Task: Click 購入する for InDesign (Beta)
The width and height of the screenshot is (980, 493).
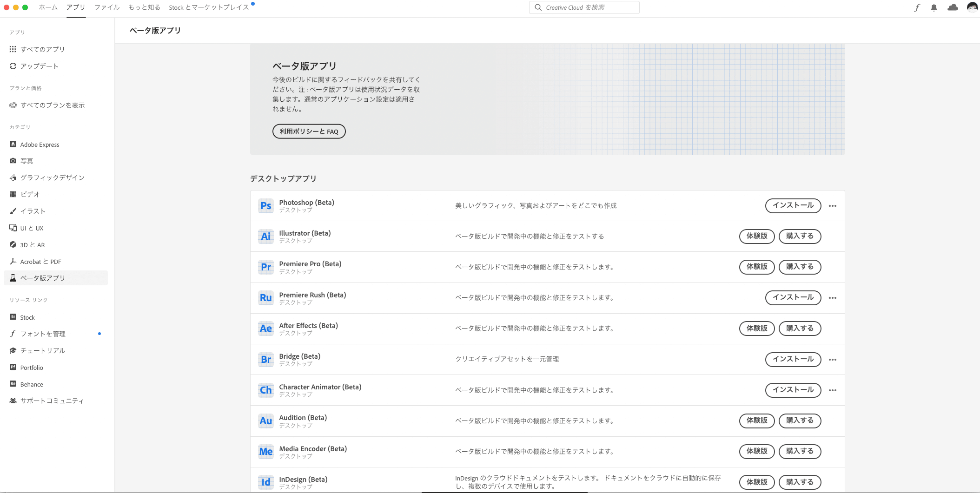Action: [800, 482]
